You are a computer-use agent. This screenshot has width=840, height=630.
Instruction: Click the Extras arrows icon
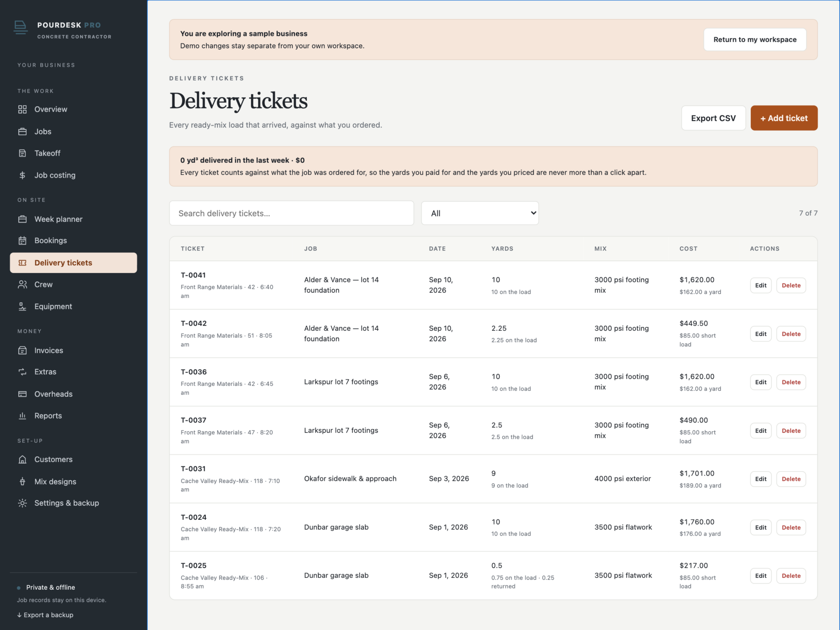22,372
